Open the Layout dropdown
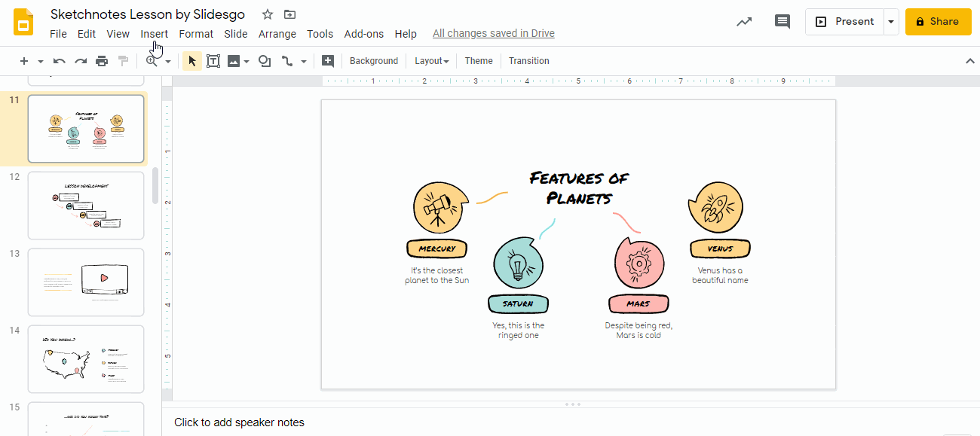Image resolution: width=980 pixels, height=436 pixels. coord(432,61)
